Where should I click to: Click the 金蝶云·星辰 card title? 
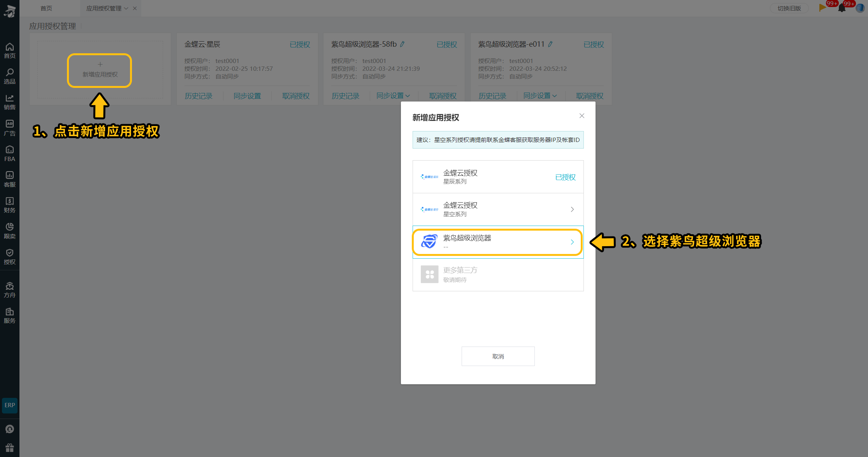202,44
